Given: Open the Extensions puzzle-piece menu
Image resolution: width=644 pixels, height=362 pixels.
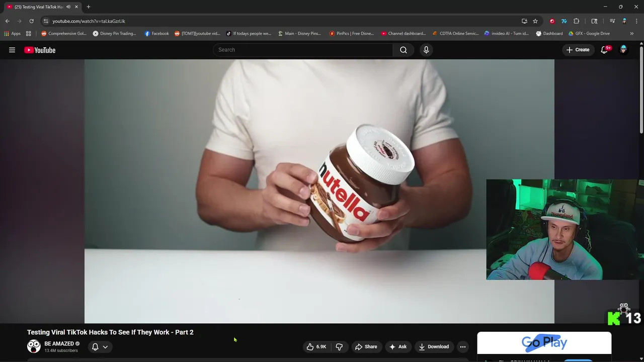Looking at the screenshot, I should point(577,21).
